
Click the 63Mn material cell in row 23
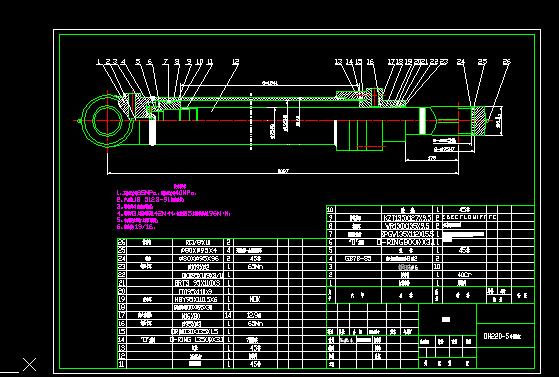click(255, 266)
